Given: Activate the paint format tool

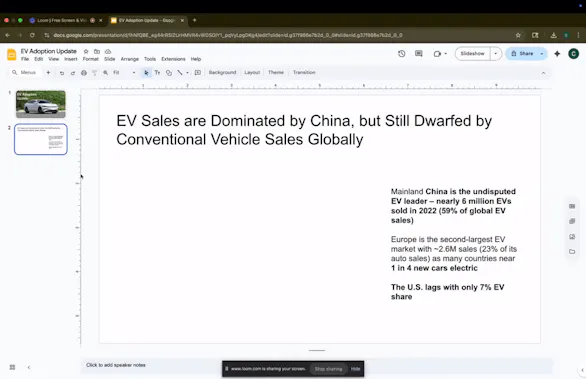Looking at the screenshot, I should tap(95, 73).
